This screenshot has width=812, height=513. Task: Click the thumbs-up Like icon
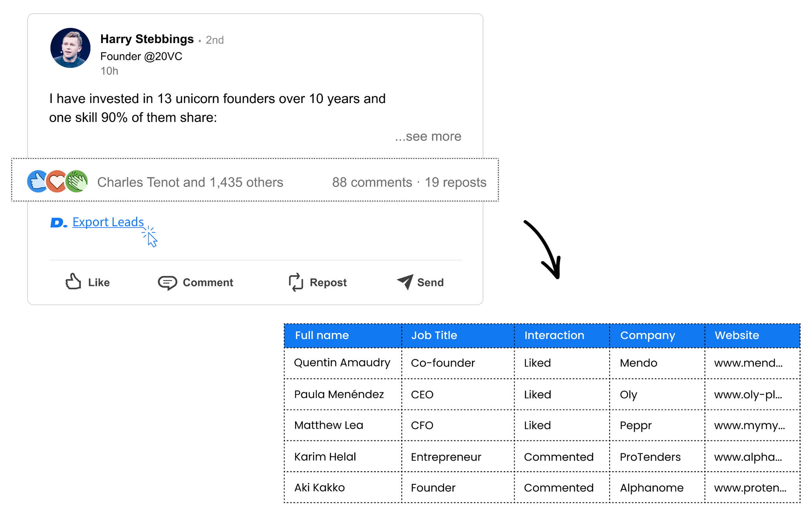73,282
